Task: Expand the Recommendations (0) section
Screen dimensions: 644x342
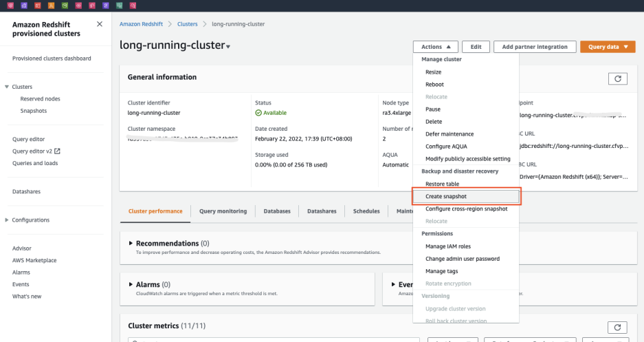Action: [x=131, y=244]
